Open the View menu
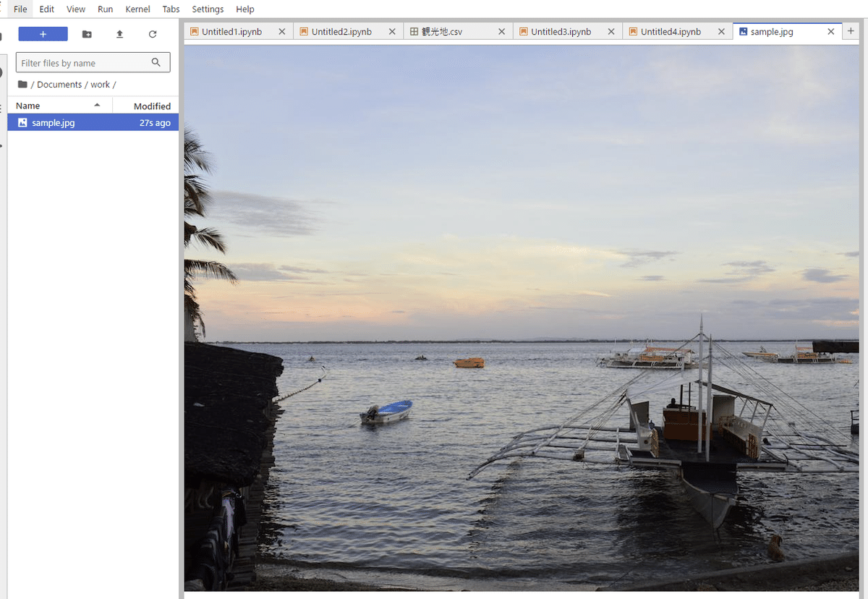Image resolution: width=868 pixels, height=599 pixels. (x=76, y=9)
